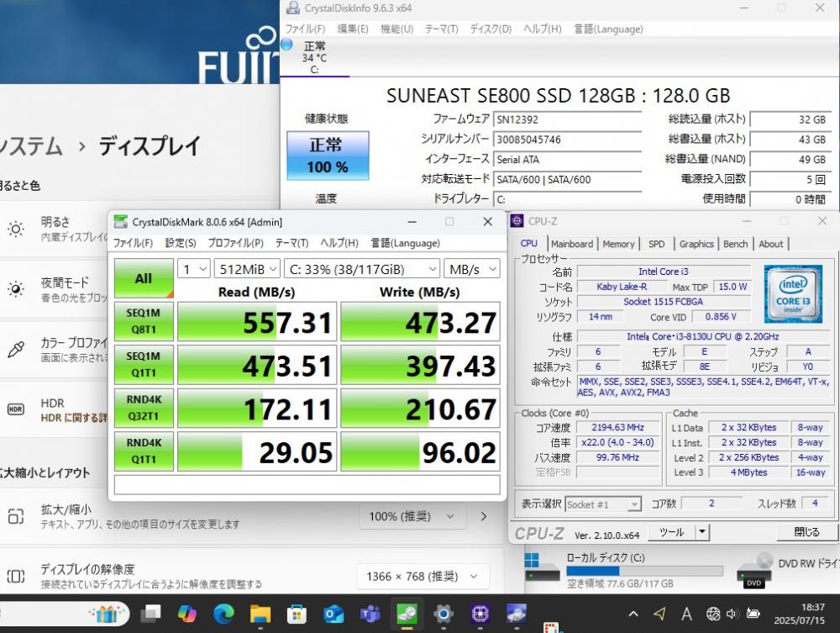840x633 pixels.
Task: Open the 512MiB test size dropdown
Action: click(248, 268)
